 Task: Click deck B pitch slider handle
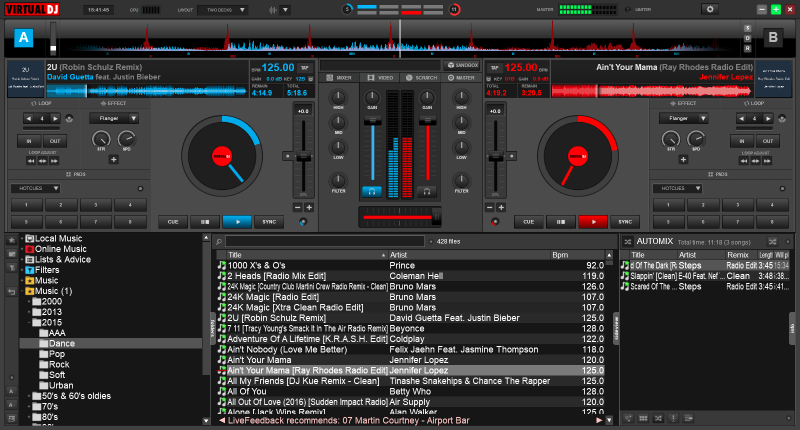495,157
